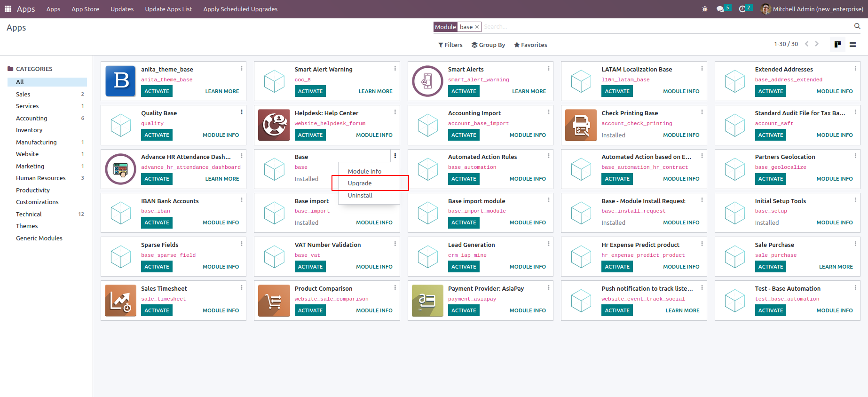868x397 pixels.
Task: Select the Website category
Action: tap(47, 154)
